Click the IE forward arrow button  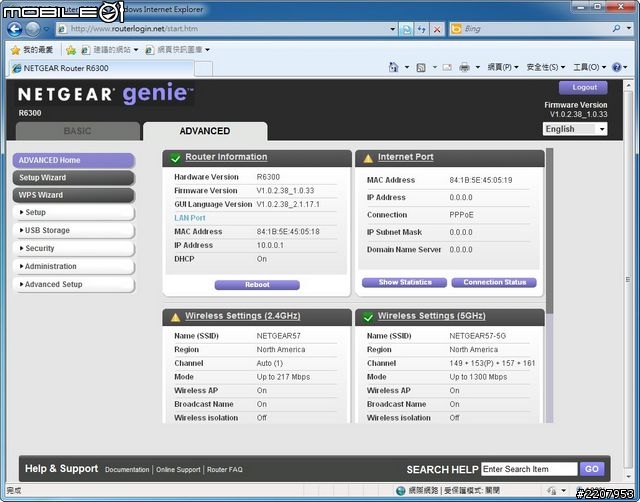click(33, 29)
